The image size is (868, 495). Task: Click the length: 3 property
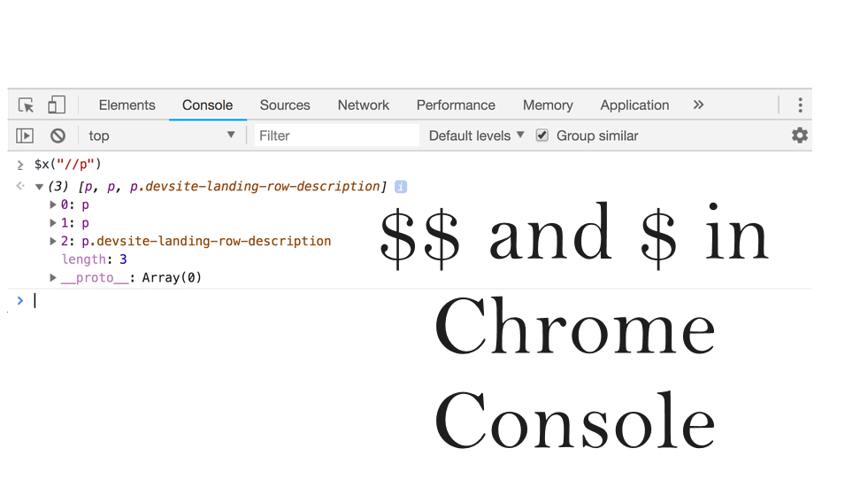coord(94,259)
